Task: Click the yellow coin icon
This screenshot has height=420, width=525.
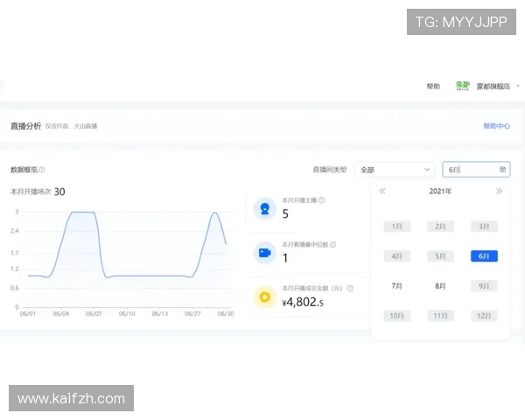Action: [264, 297]
